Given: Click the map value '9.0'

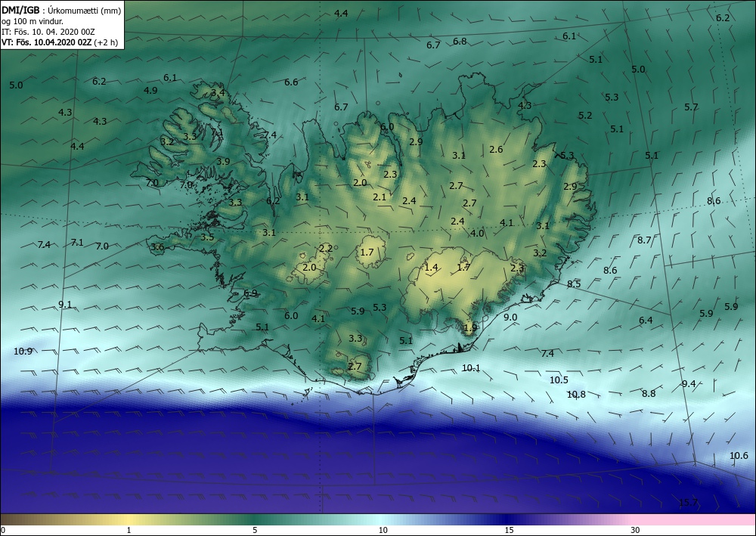Looking at the screenshot, I should click(510, 318).
